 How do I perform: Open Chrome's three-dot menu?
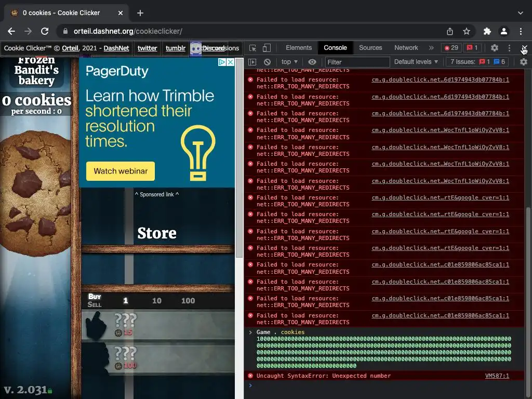point(521,31)
